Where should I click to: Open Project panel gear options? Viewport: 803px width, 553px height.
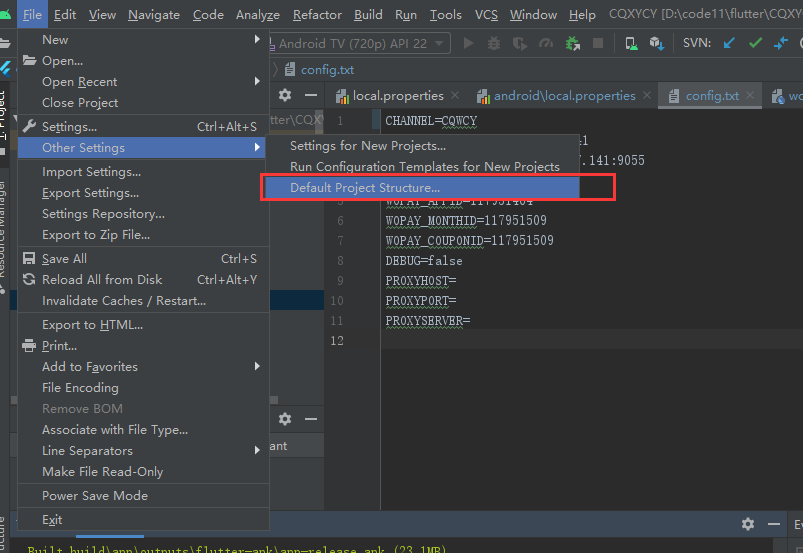285,95
